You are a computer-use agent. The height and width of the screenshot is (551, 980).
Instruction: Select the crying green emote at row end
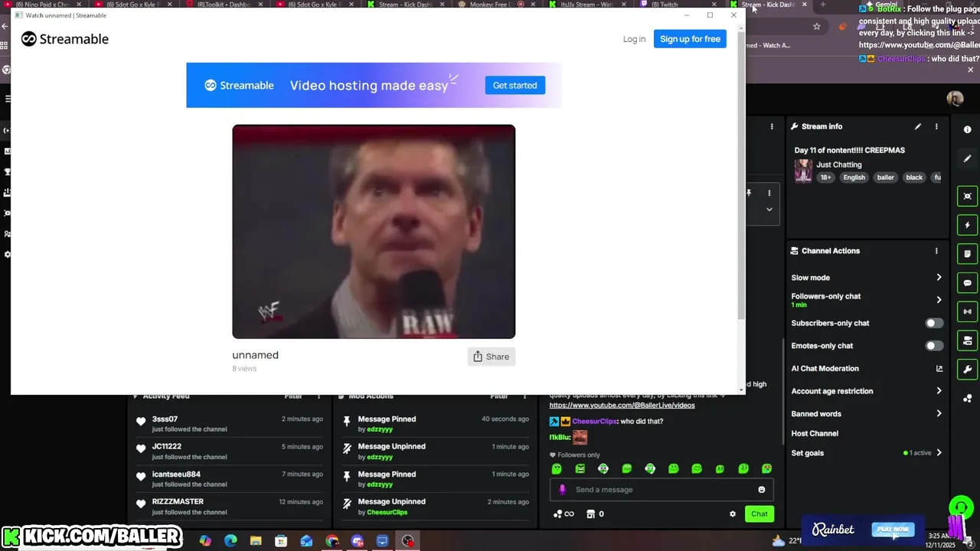pyautogui.click(x=766, y=468)
